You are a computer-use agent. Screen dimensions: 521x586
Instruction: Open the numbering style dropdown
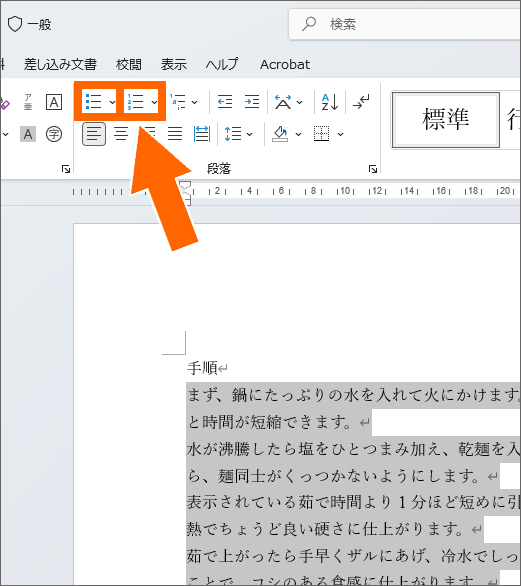[x=154, y=102]
